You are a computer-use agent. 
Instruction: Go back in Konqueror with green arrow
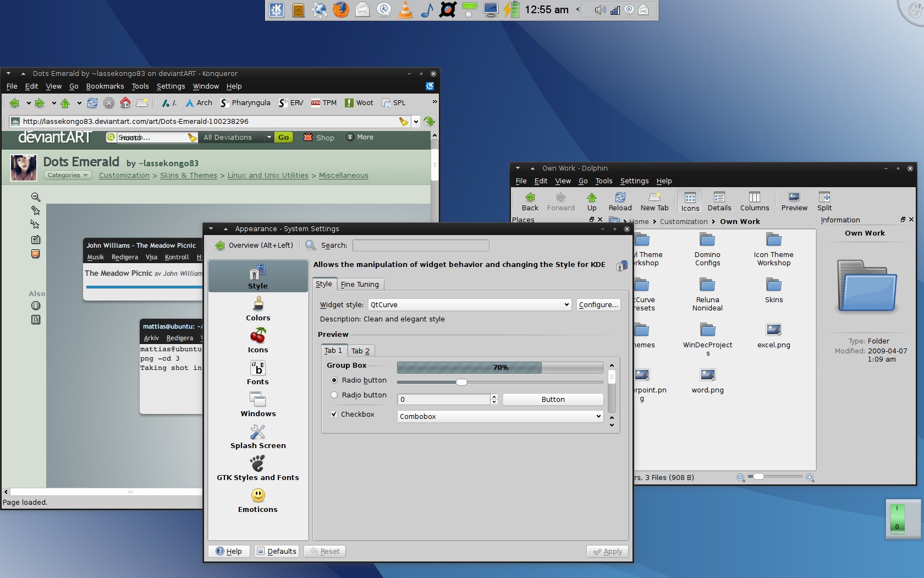coord(14,103)
